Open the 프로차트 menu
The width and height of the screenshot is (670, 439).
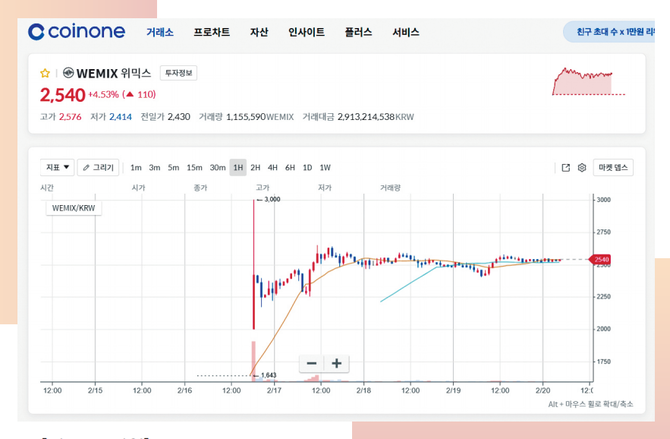click(x=212, y=32)
